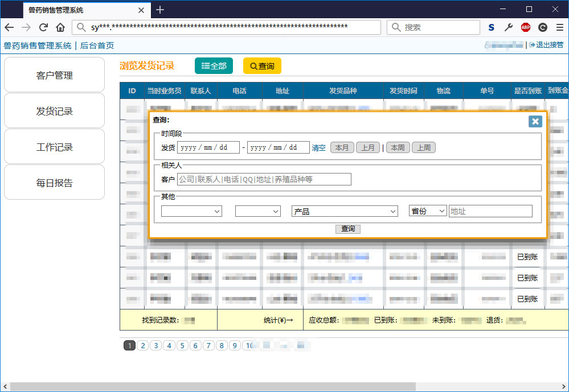Go to page 6
Screen dimensions: 569x392
(x=195, y=345)
